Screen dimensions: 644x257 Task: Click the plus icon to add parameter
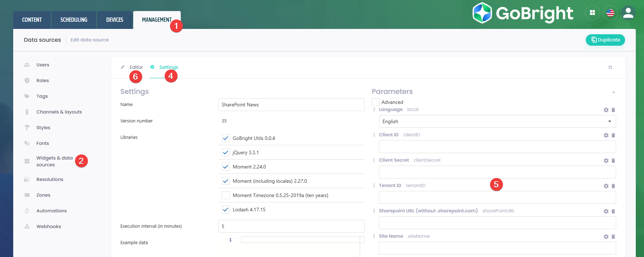point(614,92)
